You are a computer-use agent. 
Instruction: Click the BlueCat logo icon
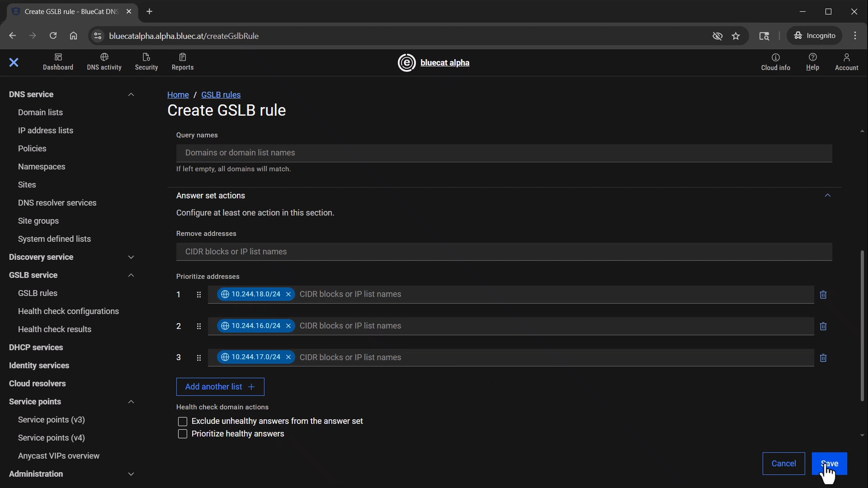pyautogui.click(x=406, y=62)
